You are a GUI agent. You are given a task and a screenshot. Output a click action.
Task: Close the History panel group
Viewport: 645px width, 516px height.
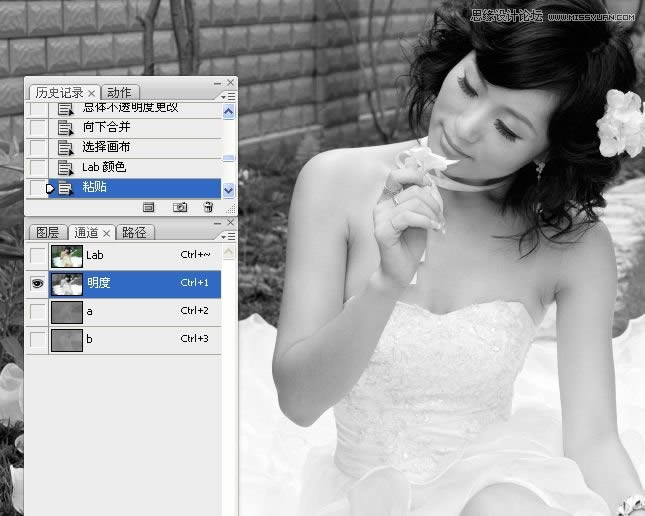point(231,82)
